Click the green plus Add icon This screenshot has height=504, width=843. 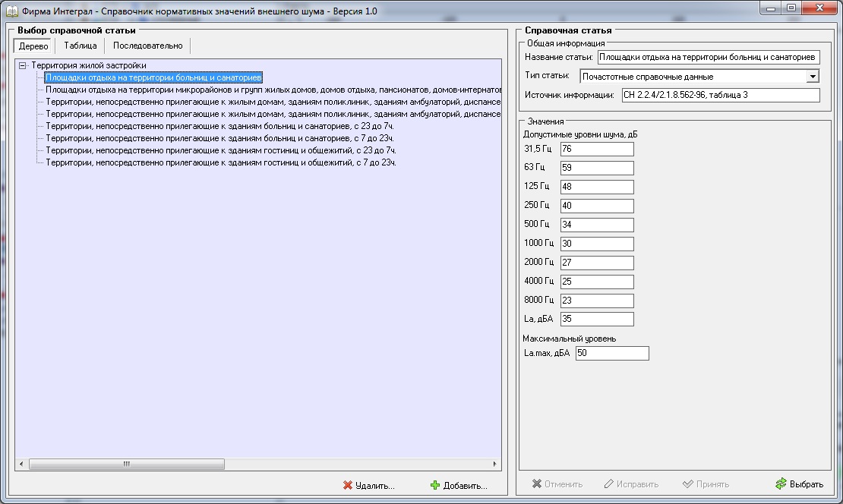point(435,485)
